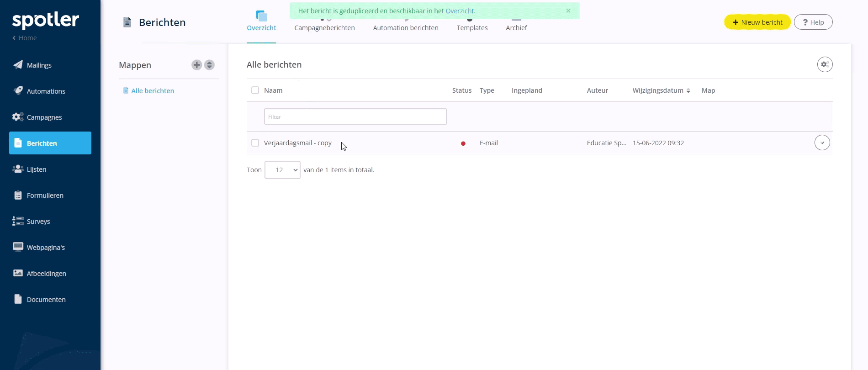Click the date 15-06-2022 09:32

658,143
